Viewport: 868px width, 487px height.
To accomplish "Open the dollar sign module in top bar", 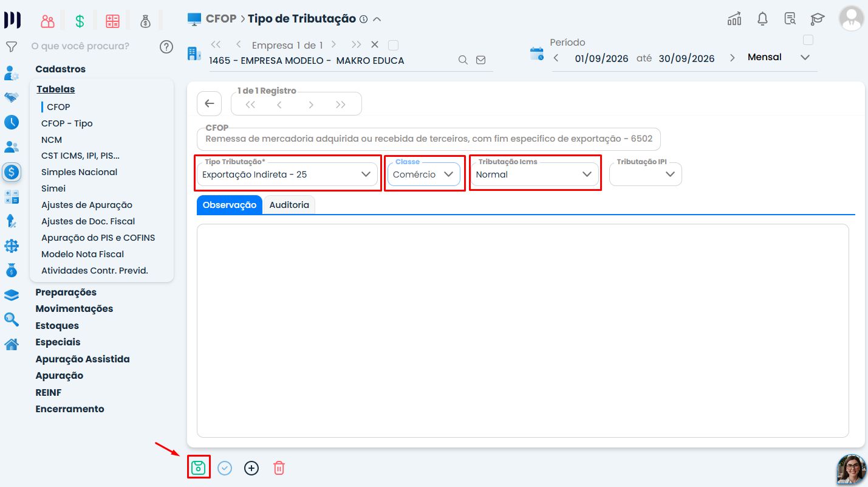I will pos(80,21).
